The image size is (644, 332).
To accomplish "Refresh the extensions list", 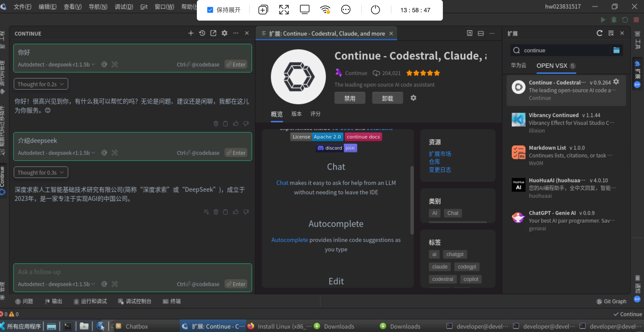I will 599,33.
